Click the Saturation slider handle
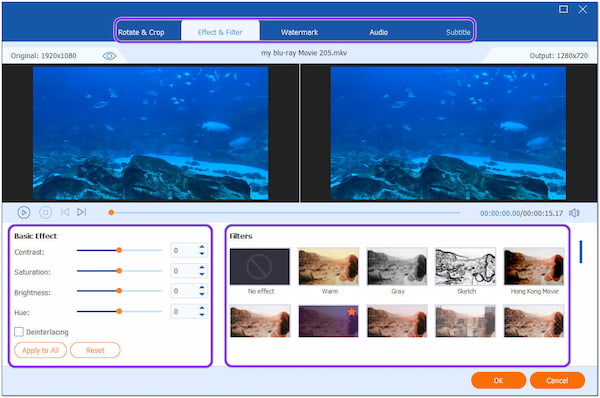The image size is (600, 398). (119, 271)
